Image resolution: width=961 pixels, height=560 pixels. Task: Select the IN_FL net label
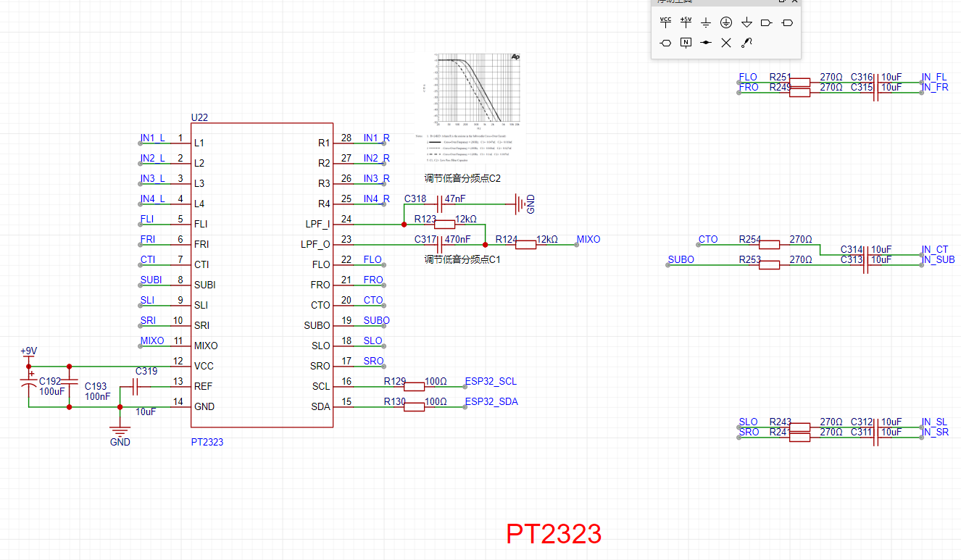934,77
